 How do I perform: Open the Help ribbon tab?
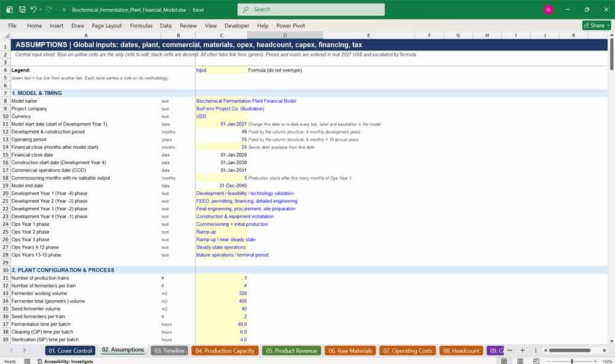click(263, 25)
